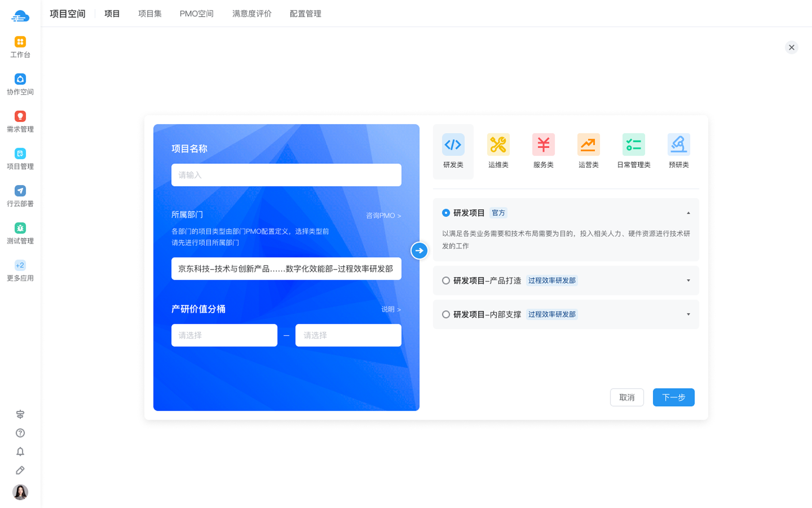This screenshot has width=812, height=508.
Task: Select the 运维类 category icon
Action: [498, 145]
